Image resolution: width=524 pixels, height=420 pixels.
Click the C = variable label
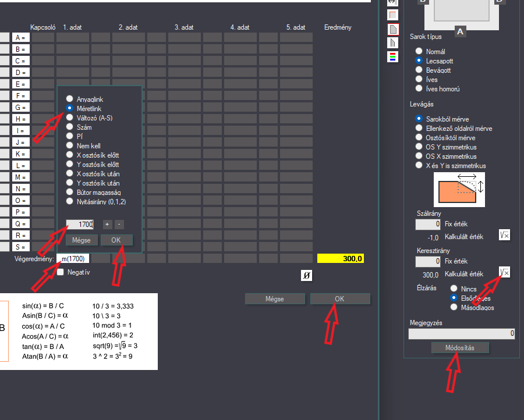click(21, 60)
